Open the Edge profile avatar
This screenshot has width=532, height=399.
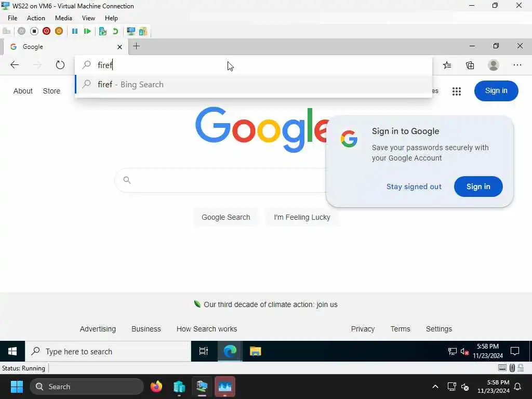click(x=494, y=65)
